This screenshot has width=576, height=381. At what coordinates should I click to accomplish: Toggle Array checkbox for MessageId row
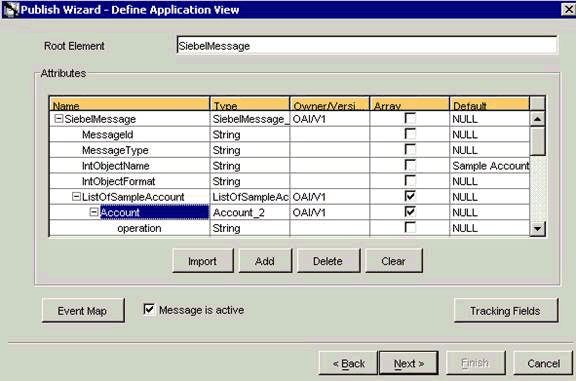tap(410, 134)
